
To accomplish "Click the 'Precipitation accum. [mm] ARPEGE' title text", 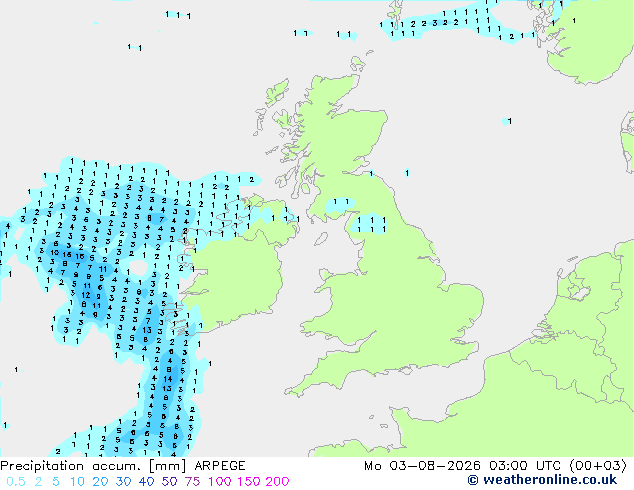I will tap(123, 466).
